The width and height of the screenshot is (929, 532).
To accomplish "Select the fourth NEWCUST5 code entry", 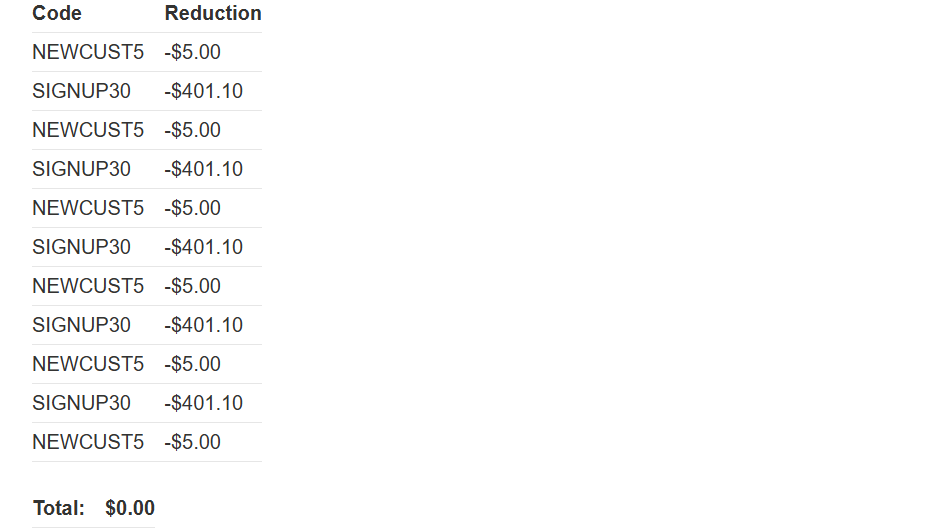I will pos(88,286).
